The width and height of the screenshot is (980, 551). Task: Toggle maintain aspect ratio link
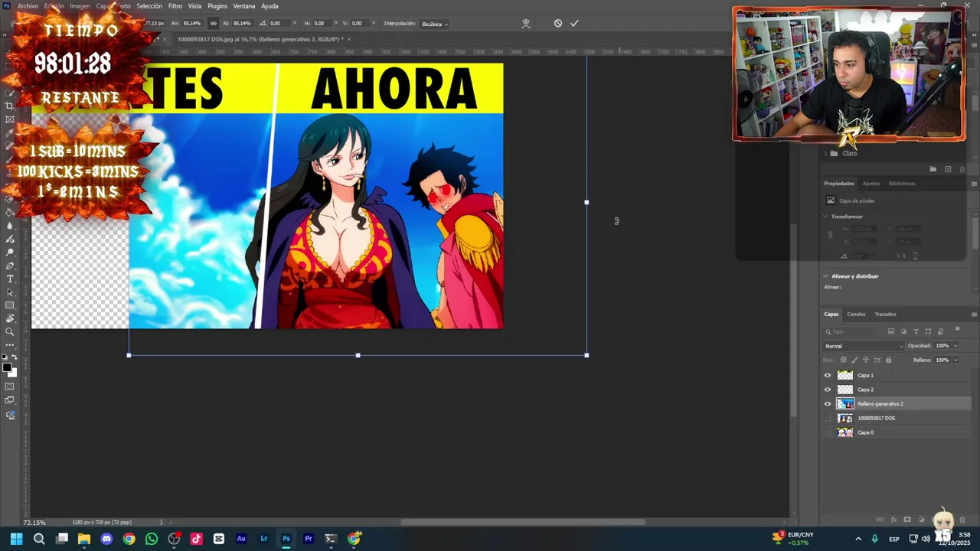pos(213,23)
